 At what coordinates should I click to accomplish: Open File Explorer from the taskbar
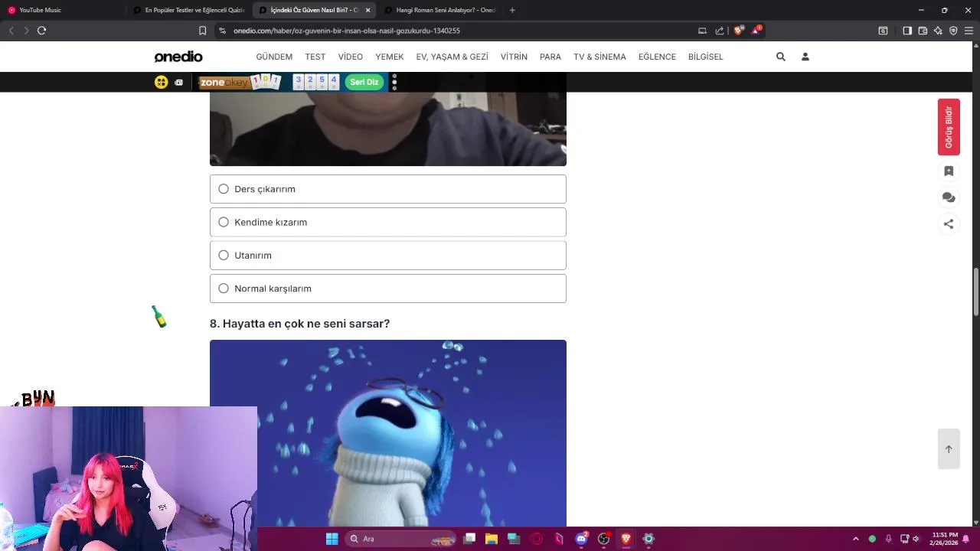point(492,539)
